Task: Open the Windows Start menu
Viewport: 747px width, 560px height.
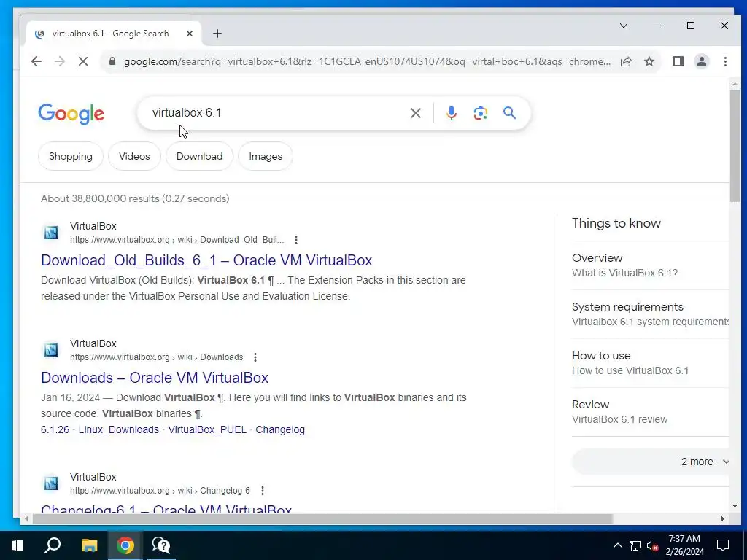Action: (18, 545)
